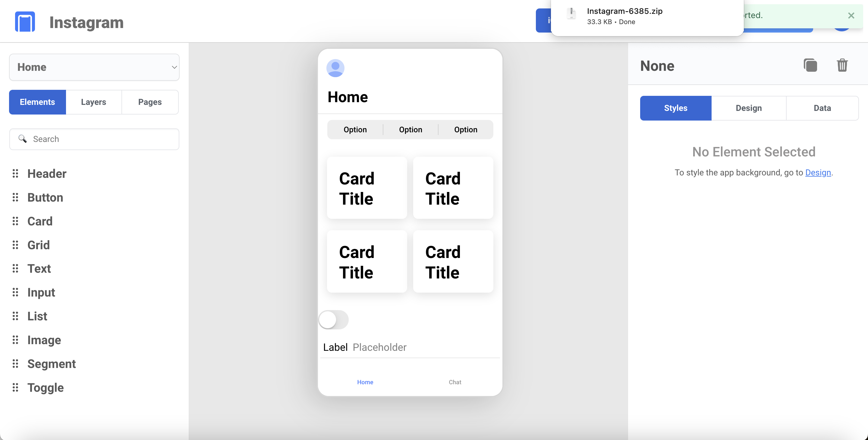Select the Segment element in sidebar
The width and height of the screenshot is (868, 440).
click(52, 364)
